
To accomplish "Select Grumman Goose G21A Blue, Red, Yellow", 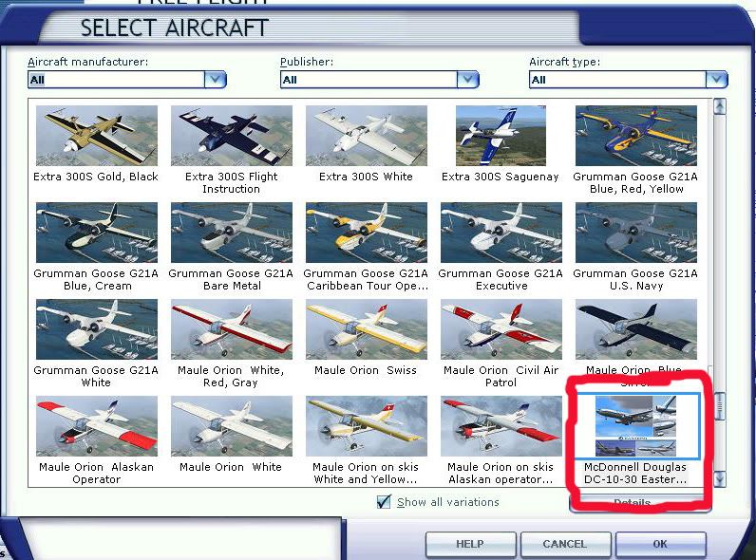I will [635, 136].
